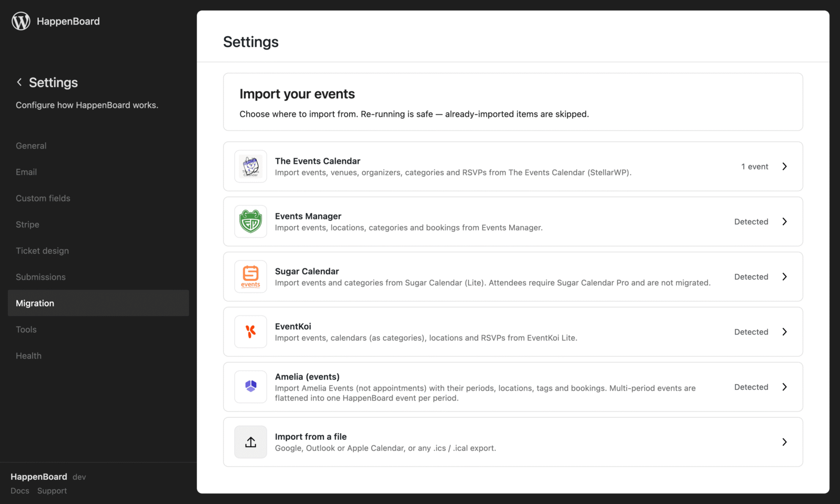
Task: Click the 'Google, Outlook or Apple Calendar' description
Action: point(385,448)
